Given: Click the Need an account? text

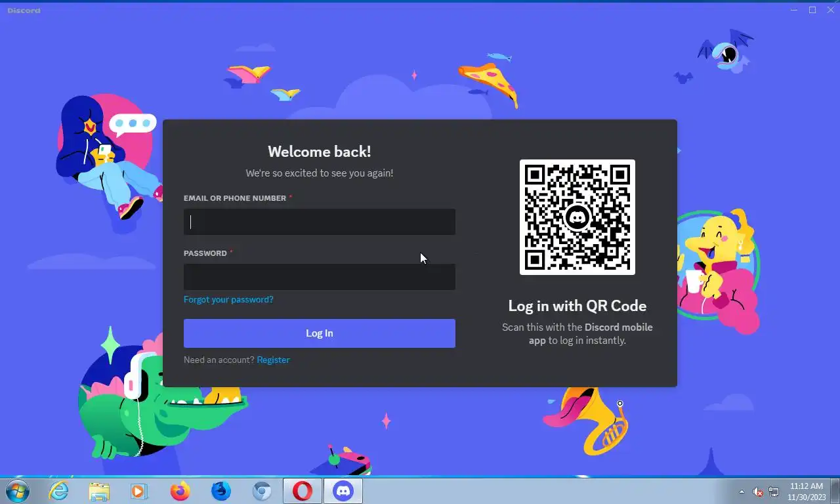Looking at the screenshot, I should (219, 360).
